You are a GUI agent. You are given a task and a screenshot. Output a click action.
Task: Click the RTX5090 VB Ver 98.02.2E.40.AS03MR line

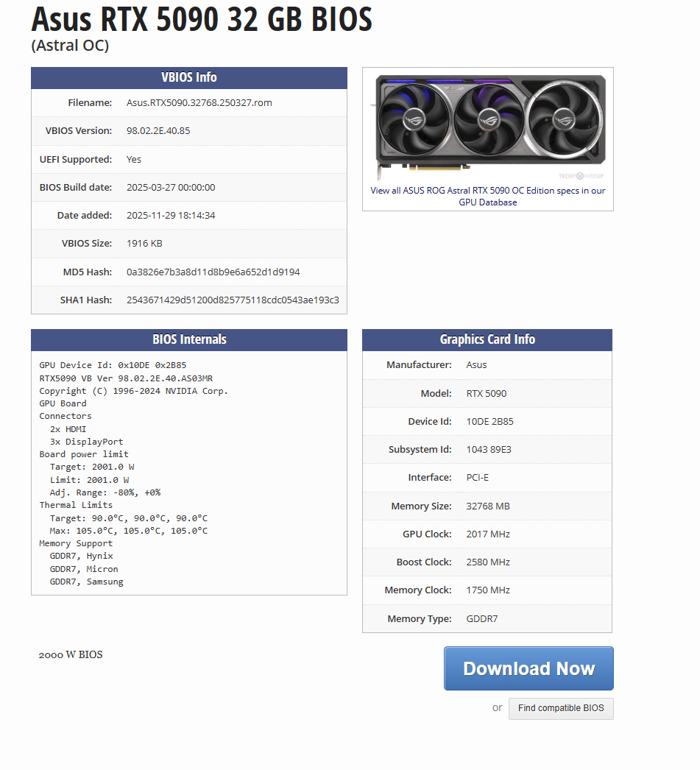tap(126, 378)
